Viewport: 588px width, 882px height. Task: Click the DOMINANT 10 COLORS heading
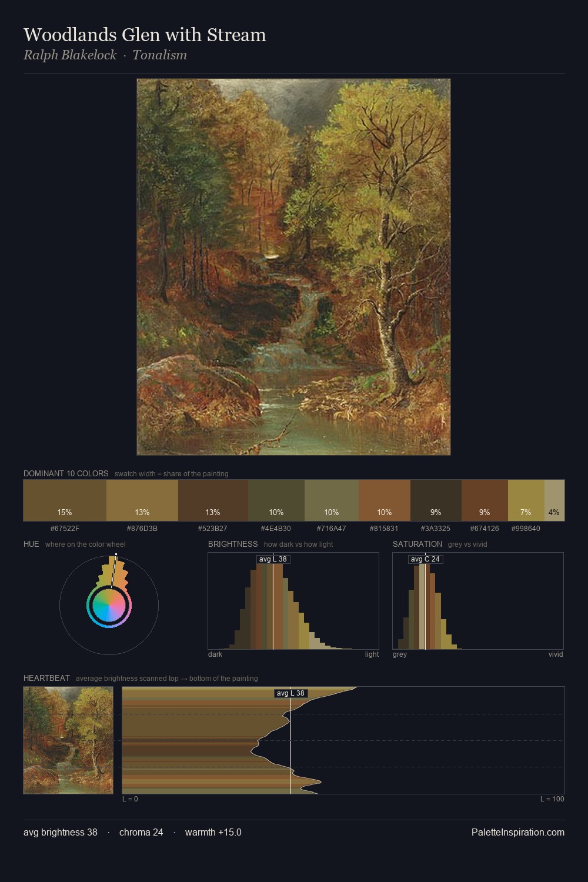(x=66, y=473)
